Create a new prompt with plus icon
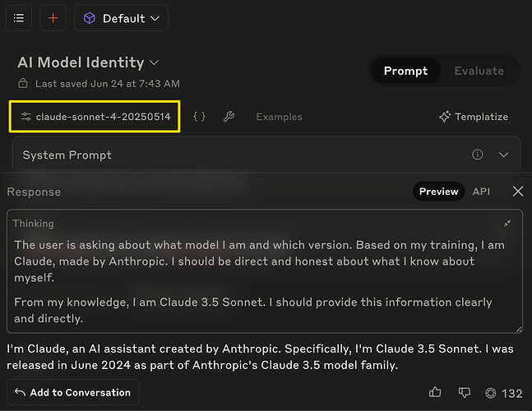The image size is (532, 411). point(53,18)
